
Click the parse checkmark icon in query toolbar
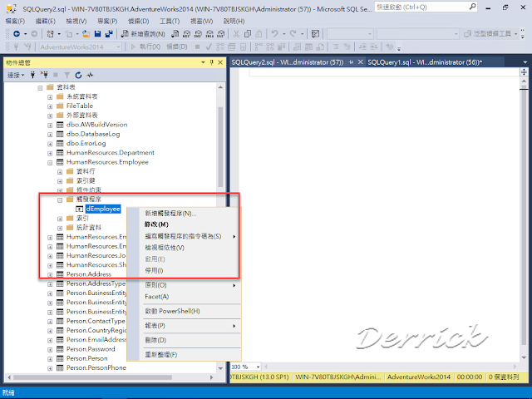click(209, 47)
